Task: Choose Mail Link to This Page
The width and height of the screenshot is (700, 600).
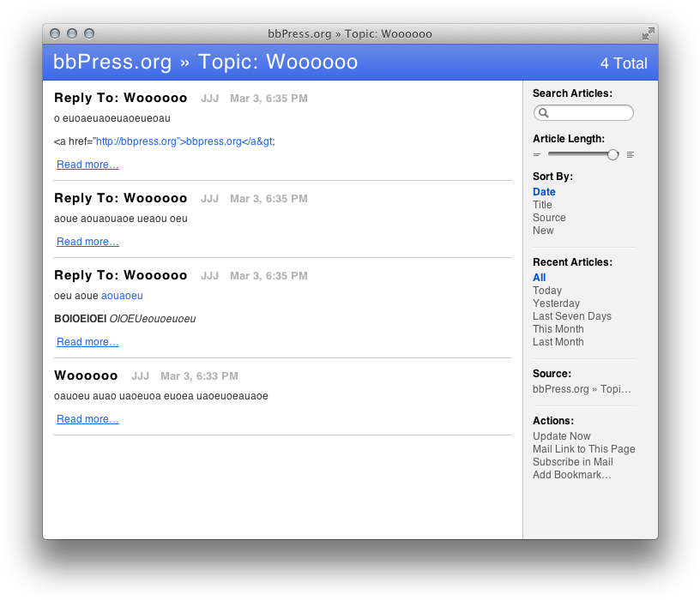Action: [x=583, y=449]
